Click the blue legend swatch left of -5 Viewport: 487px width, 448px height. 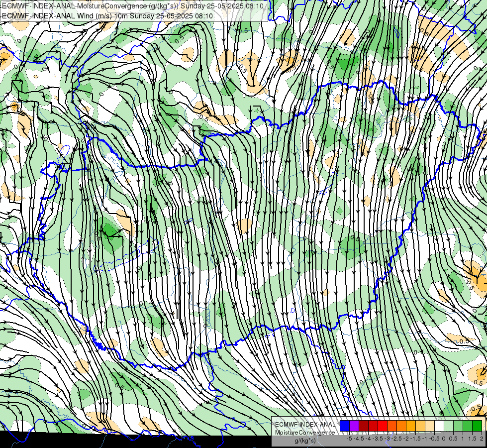pyautogui.click(x=345, y=426)
